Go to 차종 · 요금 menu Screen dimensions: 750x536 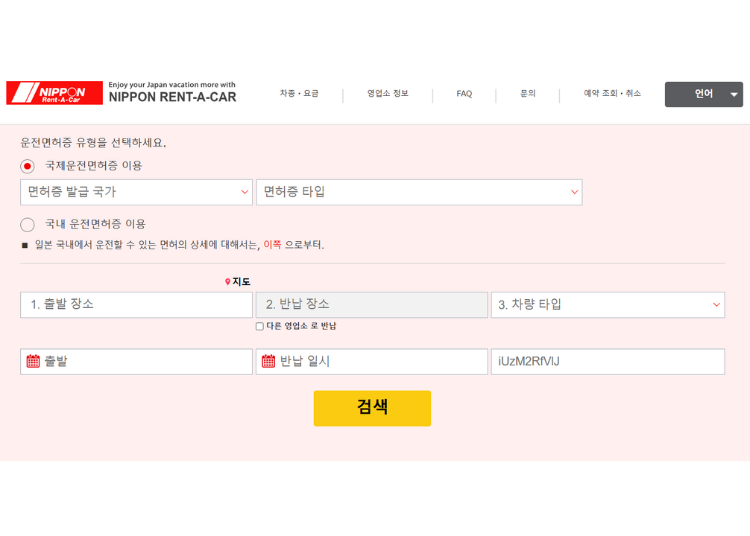[299, 94]
